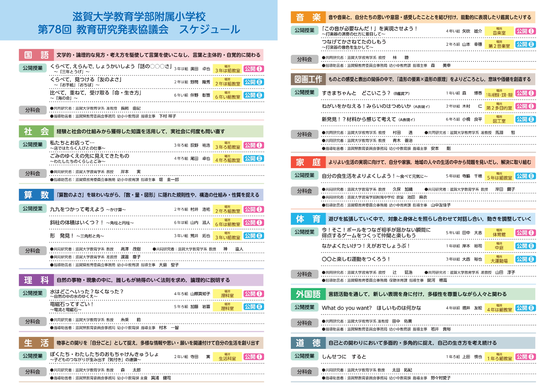The width and height of the screenshot is (555, 392).
Task: Click the 理科 subject header
Action: [x=36, y=280]
